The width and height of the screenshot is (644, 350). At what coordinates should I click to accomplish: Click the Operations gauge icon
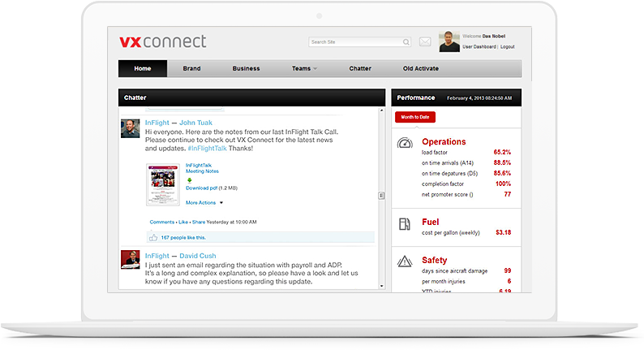405,143
